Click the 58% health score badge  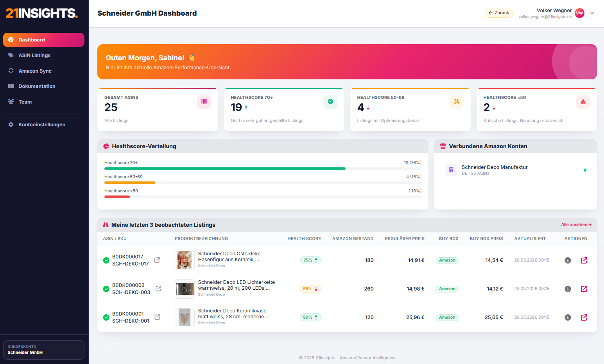tap(310, 289)
